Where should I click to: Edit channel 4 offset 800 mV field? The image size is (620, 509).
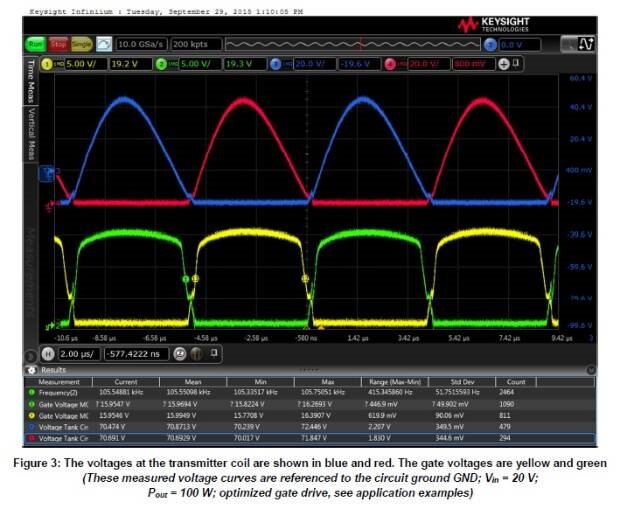(473, 64)
